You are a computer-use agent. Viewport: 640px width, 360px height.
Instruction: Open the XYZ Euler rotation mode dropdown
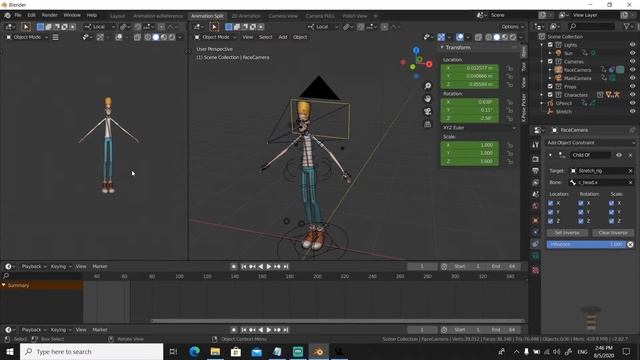click(x=479, y=128)
